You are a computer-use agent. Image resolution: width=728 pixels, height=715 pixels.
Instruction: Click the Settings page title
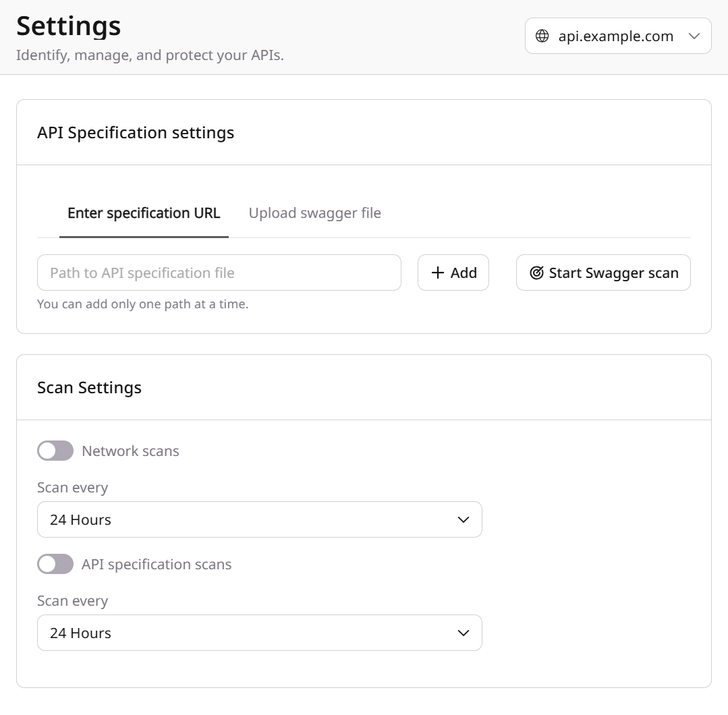68,26
